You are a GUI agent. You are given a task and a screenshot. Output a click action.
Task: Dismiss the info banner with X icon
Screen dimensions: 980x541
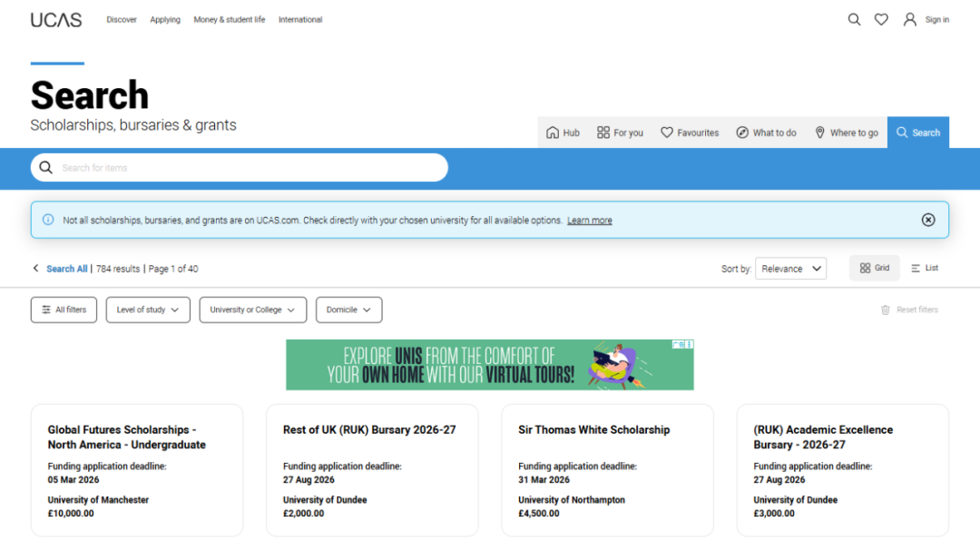coord(928,220)
